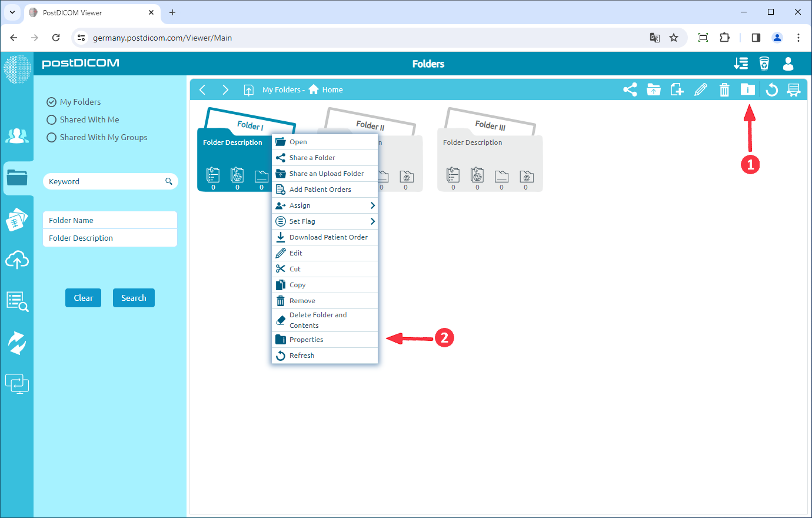Open the cloud upload sidebar icon

click(x=17, y=260)
